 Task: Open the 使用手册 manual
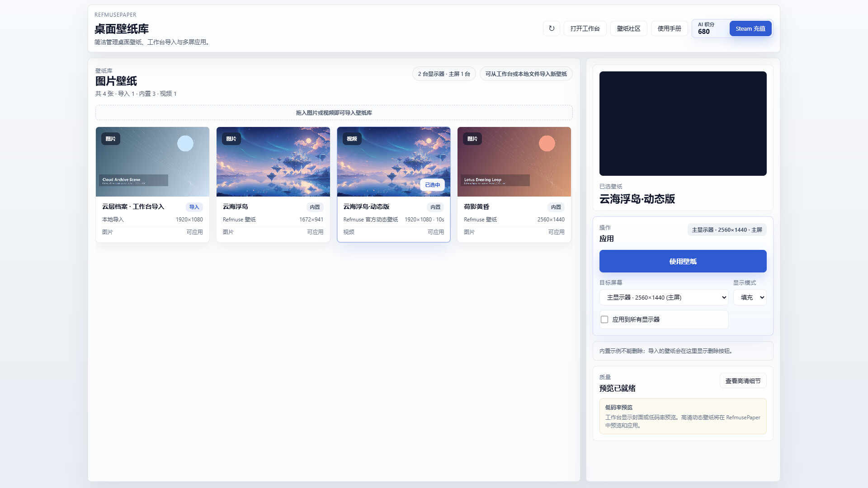click(x=669, y=28)
